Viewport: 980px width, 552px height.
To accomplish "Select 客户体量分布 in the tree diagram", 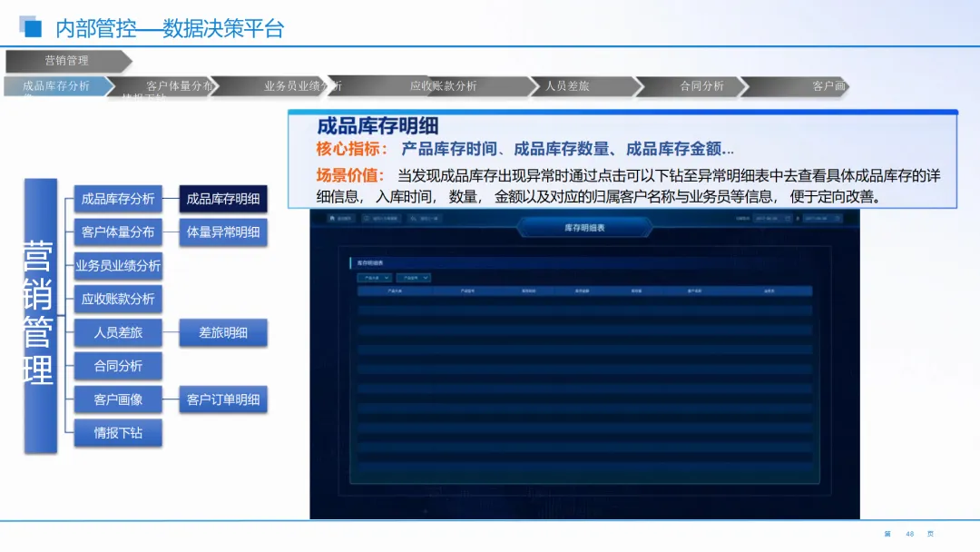I will click(x=118, y=232).
